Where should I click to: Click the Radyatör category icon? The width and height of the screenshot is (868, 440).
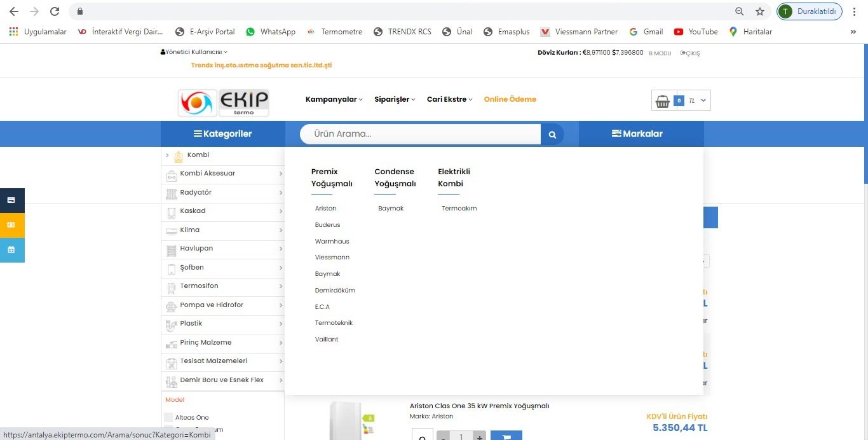click(172, 194)
